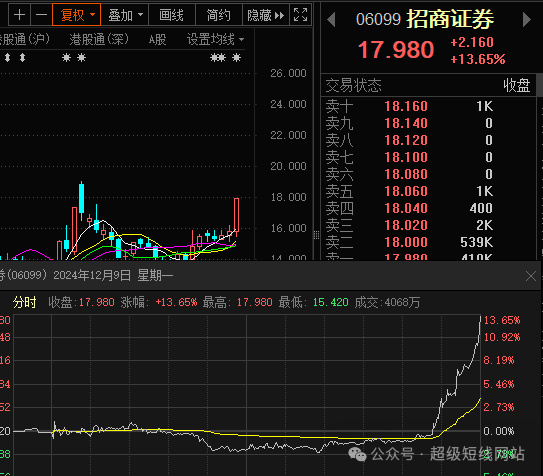Select the 画线 drawing tool
This screenshot has width=543, height=476.
(171, 15)
